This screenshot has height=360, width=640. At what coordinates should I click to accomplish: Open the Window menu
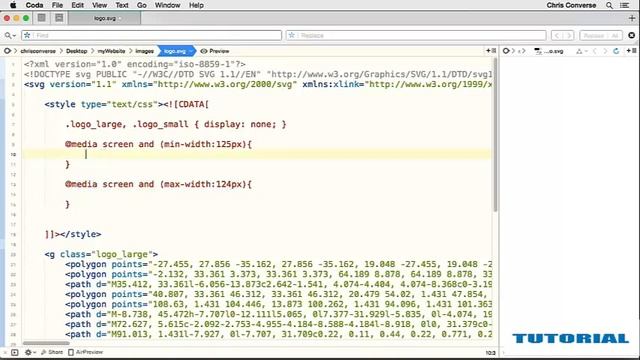tap(167, 5)
